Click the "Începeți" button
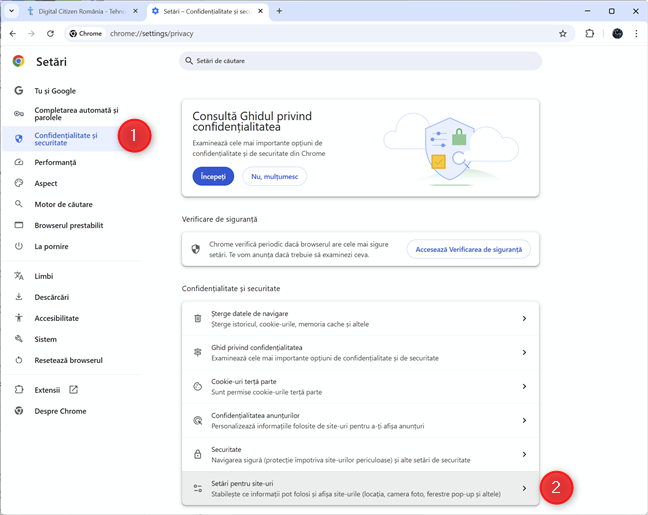The height and width of the screenshot is (515, 648). 213,176
